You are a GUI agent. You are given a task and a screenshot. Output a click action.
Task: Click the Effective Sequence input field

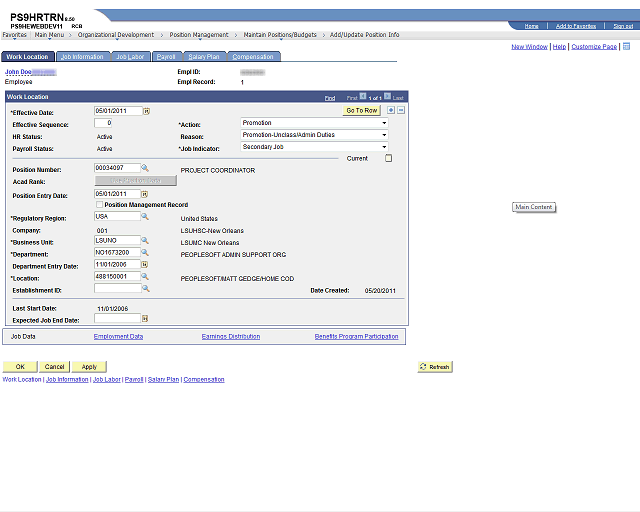point(103,123)
